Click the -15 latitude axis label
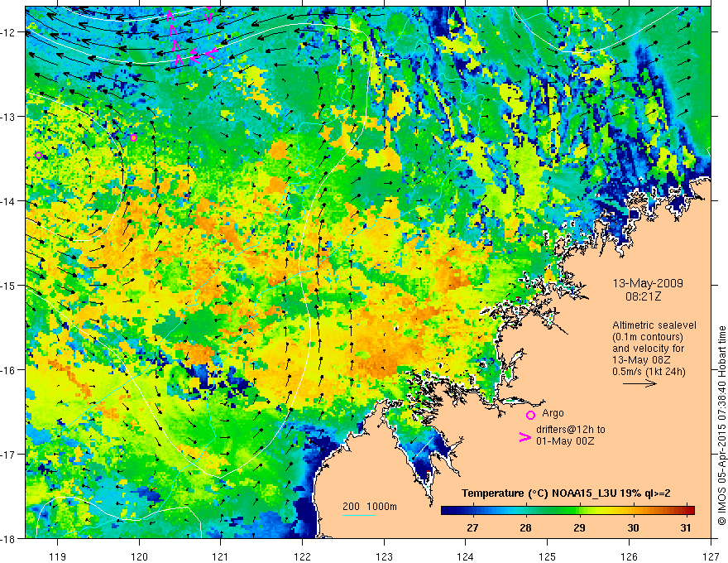This screenshot has height=563, width=728. (x=9, y=285)
